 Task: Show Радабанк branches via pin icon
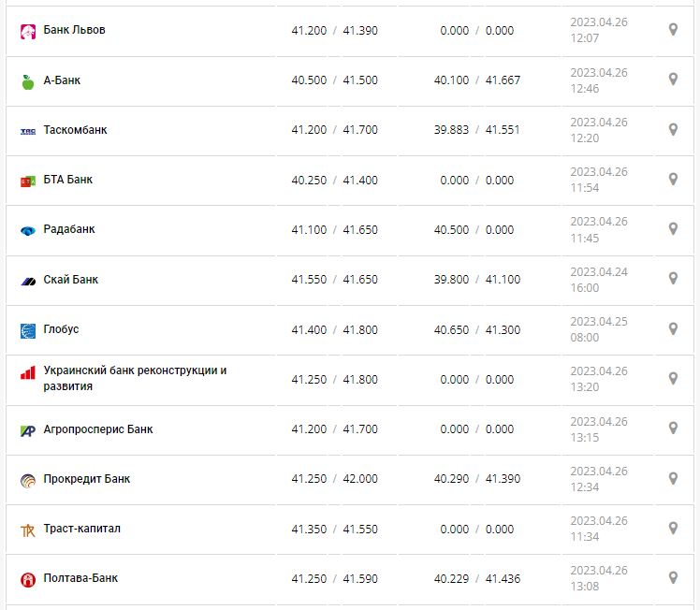tap(673, 228)
